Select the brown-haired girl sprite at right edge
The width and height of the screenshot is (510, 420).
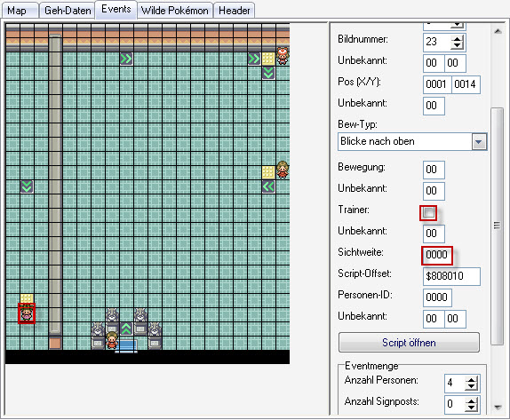[x=283, y=170]
